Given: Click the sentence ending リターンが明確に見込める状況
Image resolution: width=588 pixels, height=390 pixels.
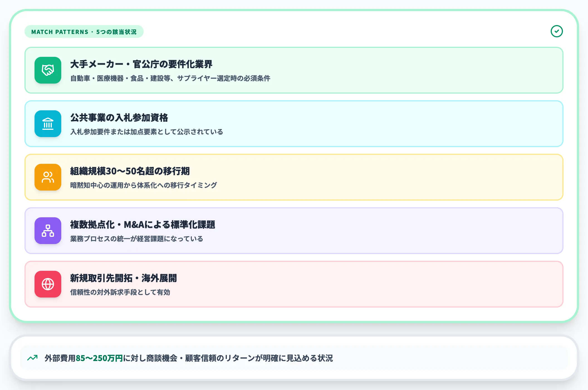Looking at the screenshot, I should pyautogui.click(x=189, y=358).
